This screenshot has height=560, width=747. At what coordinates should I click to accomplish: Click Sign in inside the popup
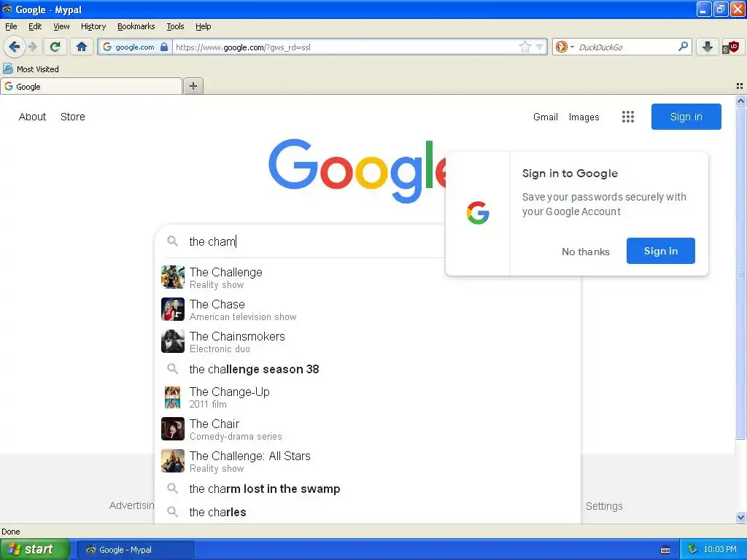(660, 251)
